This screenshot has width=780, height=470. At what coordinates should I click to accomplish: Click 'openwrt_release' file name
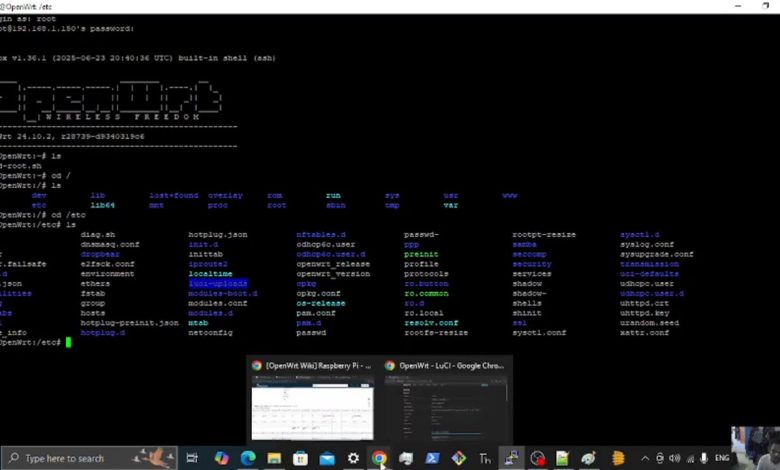(x=333, y=264)
